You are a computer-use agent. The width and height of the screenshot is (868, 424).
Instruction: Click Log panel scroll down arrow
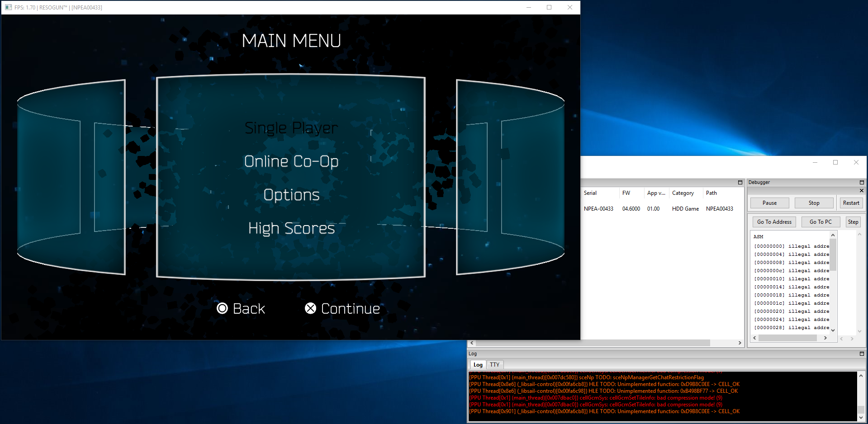tap(861, 418)
